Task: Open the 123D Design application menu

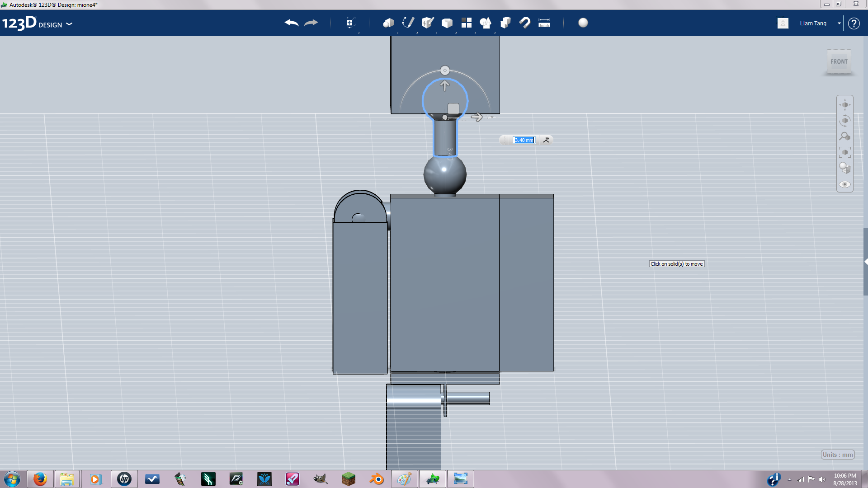Action: (x=38, y=23)
